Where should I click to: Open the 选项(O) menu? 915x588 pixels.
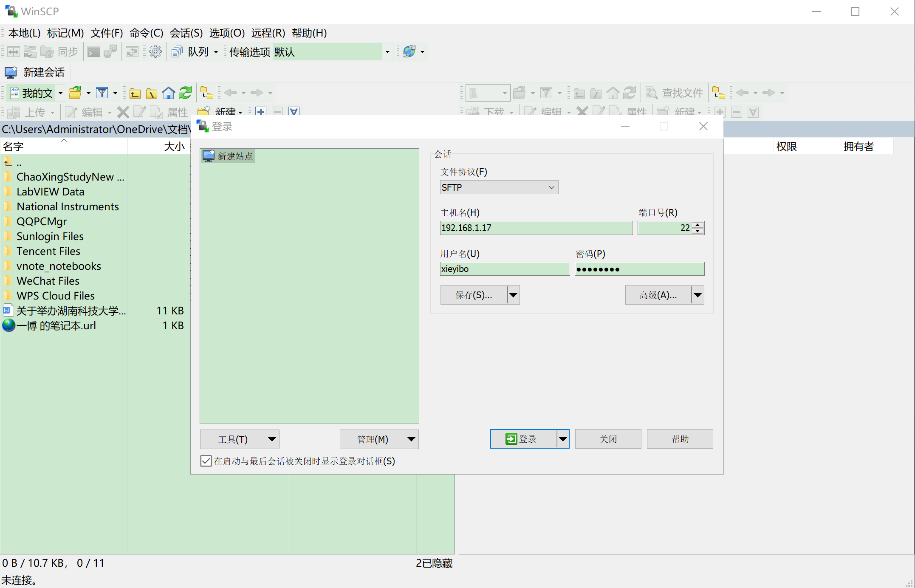pos(227,33)
